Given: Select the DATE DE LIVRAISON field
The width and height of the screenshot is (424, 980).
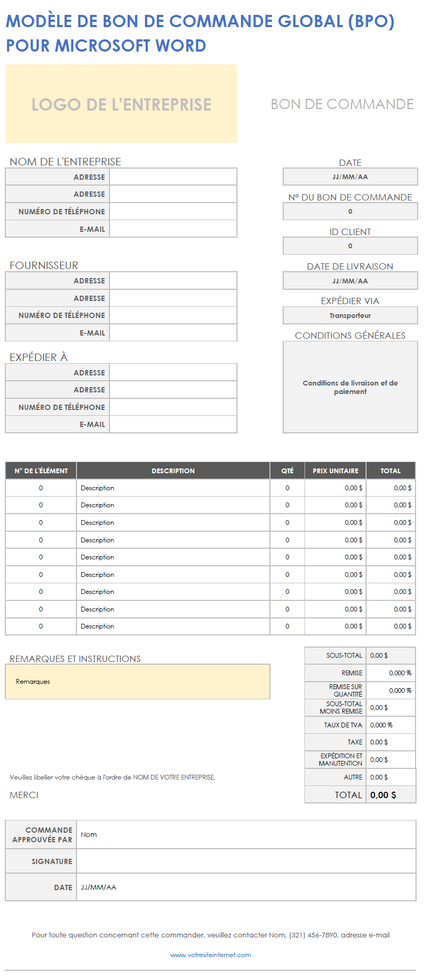Looking at the screenshot, I should [x=350, y=281].
